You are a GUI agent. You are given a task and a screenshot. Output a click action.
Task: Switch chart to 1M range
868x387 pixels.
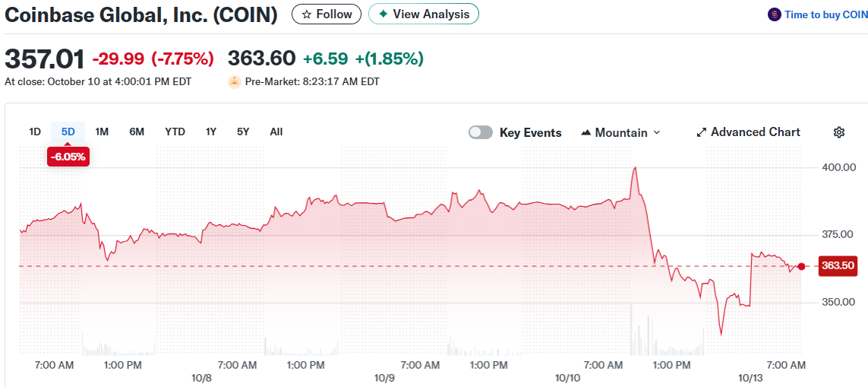[x=102, y=132]
